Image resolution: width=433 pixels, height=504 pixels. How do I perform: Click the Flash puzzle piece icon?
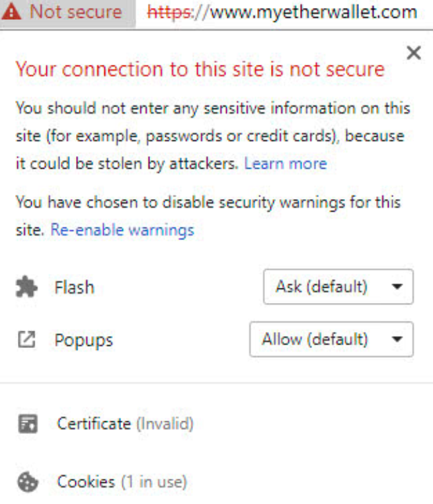(26, 286)
